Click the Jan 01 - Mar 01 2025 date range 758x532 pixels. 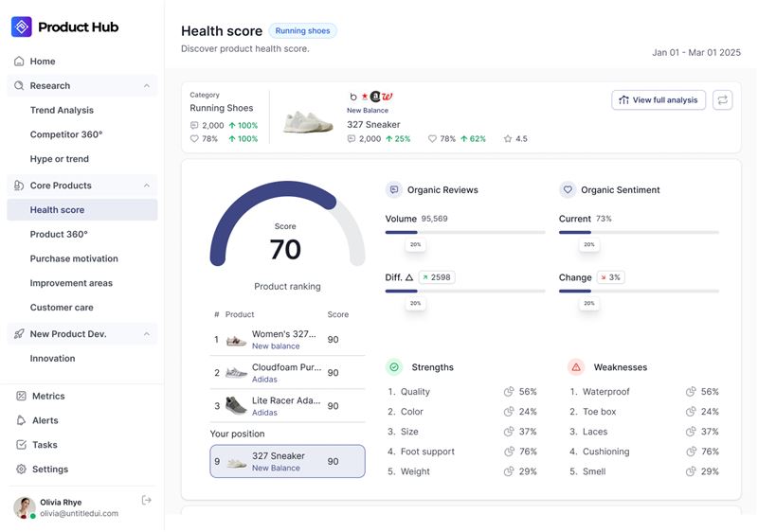pos(696,53)
